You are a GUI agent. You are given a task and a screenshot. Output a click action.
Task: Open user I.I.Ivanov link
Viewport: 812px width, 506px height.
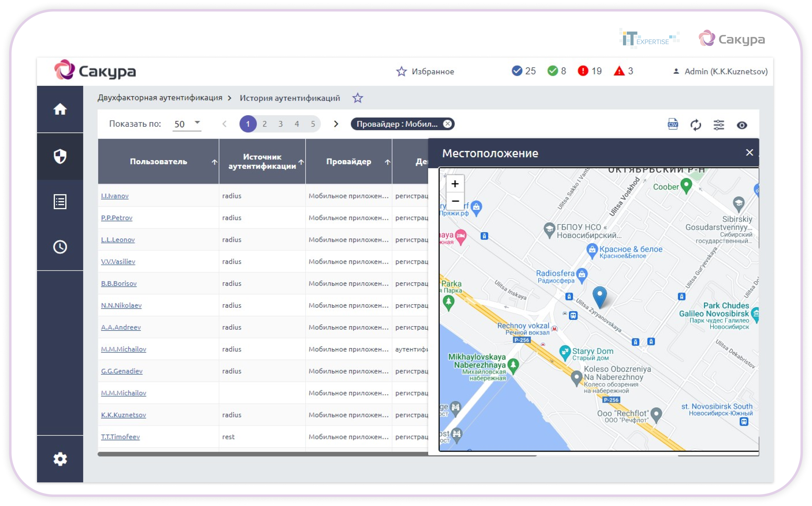pyautogui.click(x=114, y=196)
